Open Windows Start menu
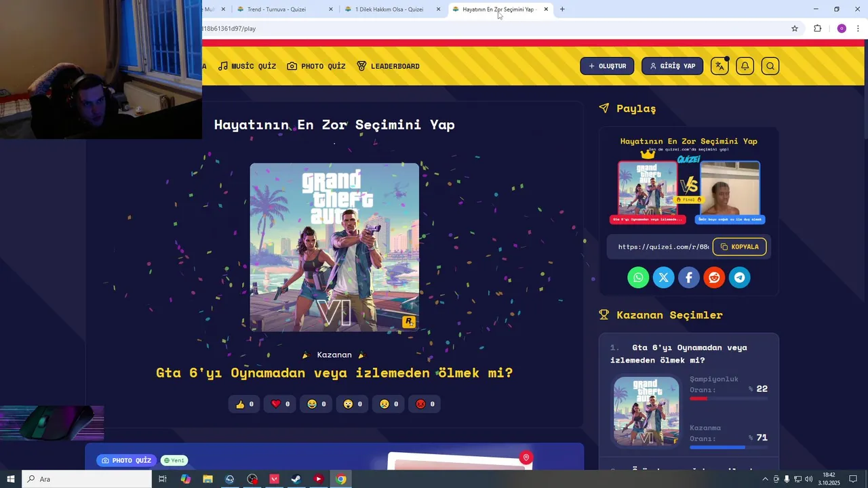The image size is (868, 488). pos(11,479)
